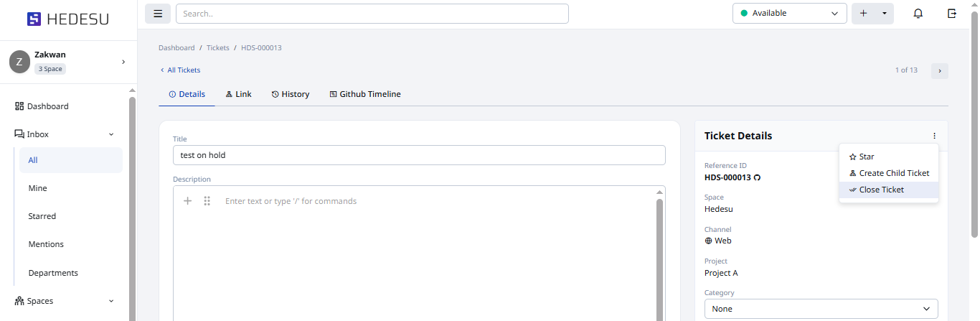Click the Hedesu logo
980x321 pixels.
tap(68, 19)
